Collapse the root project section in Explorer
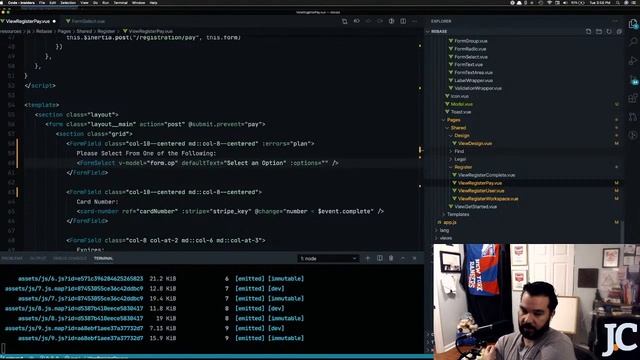 click(x=439, y=31)
